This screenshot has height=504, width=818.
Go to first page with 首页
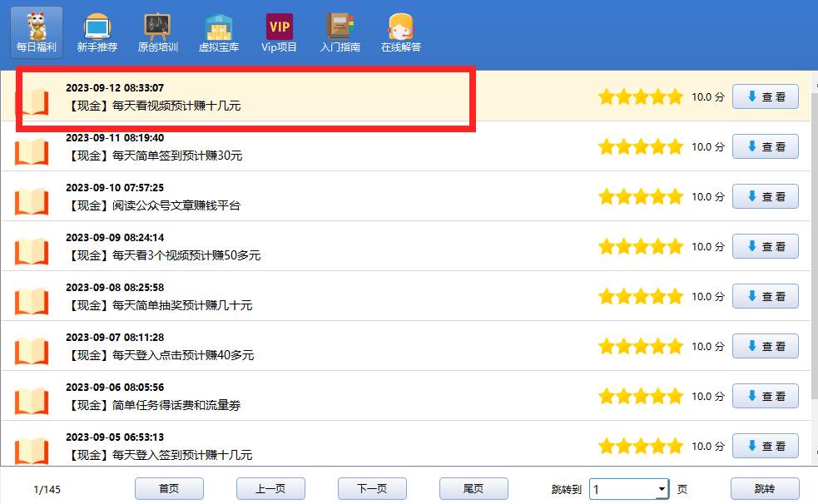click(x=169, y=489)
